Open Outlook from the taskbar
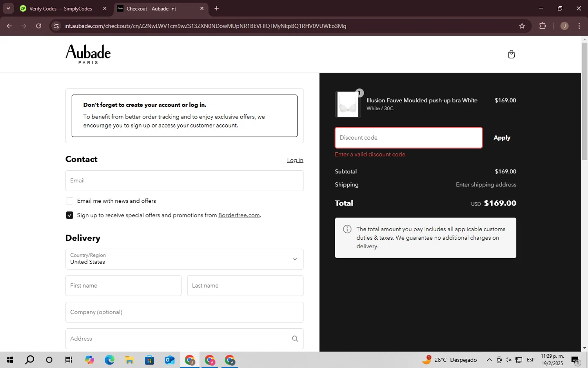588x368 pixels. [x=169, y=360]
